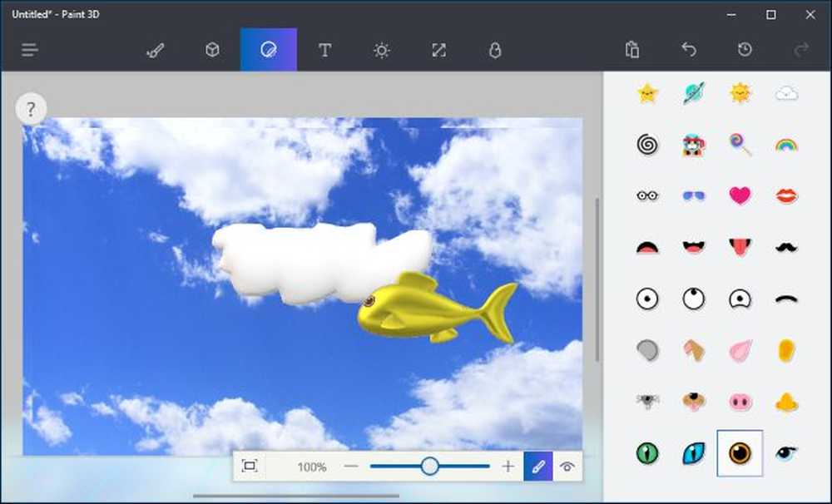Open the History clock icon

[745, 49]
